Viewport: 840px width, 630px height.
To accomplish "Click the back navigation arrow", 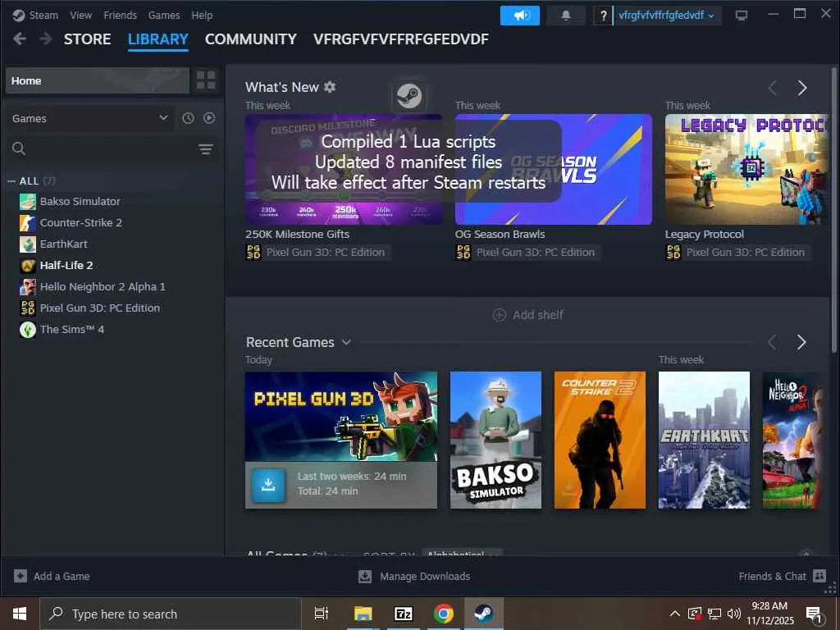I will 20,39.
